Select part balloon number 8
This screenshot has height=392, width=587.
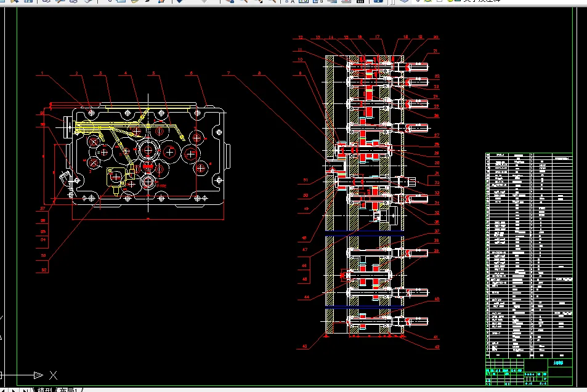[x=259, y=73]
